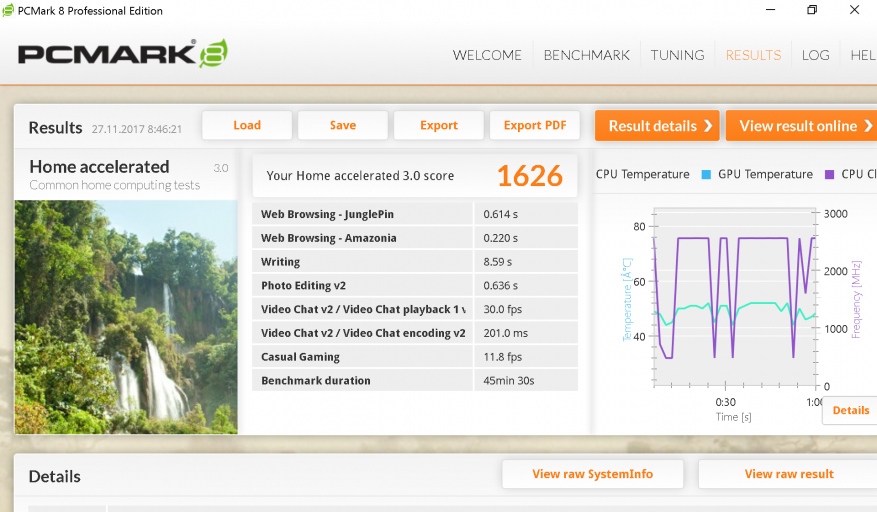Click the Details section heading
877x512 pixels.
point(54,477)
